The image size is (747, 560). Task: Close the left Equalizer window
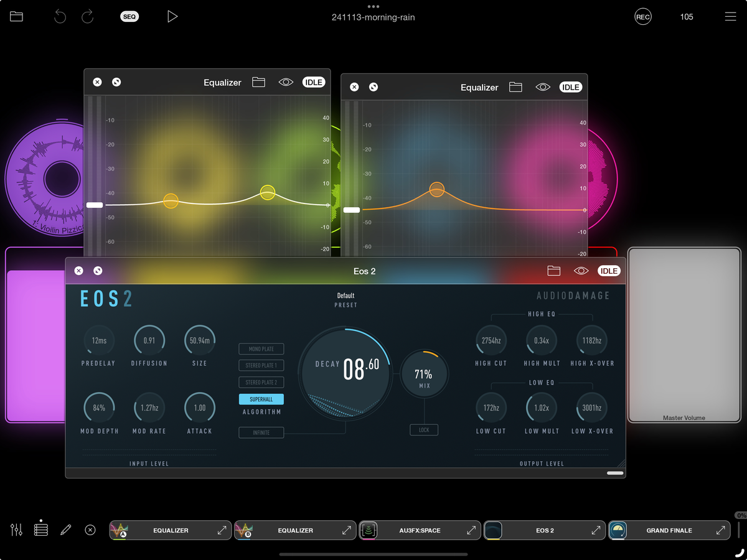(97, 82)
